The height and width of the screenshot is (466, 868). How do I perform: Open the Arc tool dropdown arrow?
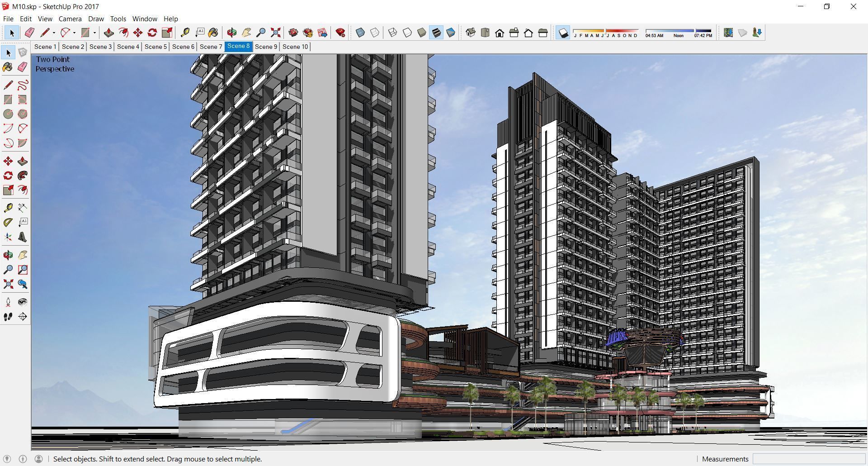[74, 33]
